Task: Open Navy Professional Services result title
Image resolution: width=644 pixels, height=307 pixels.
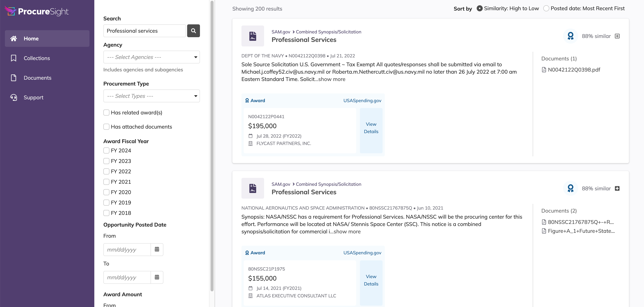Action: [304, 40]
